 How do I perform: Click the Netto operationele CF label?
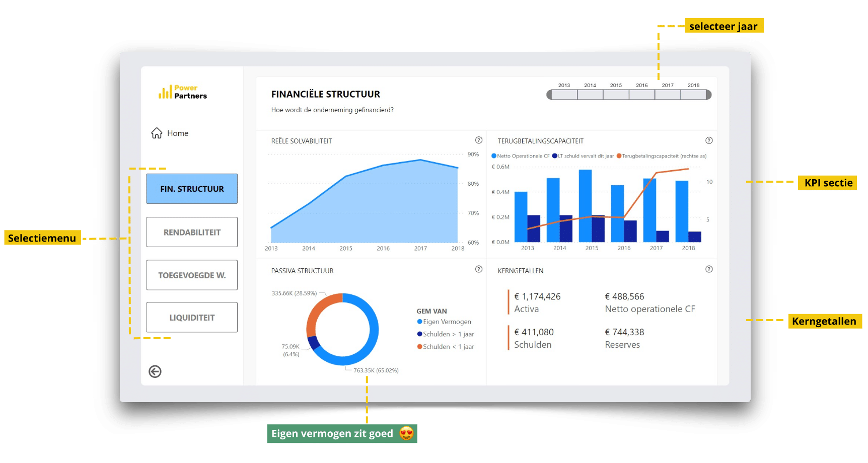click(650, 309)
